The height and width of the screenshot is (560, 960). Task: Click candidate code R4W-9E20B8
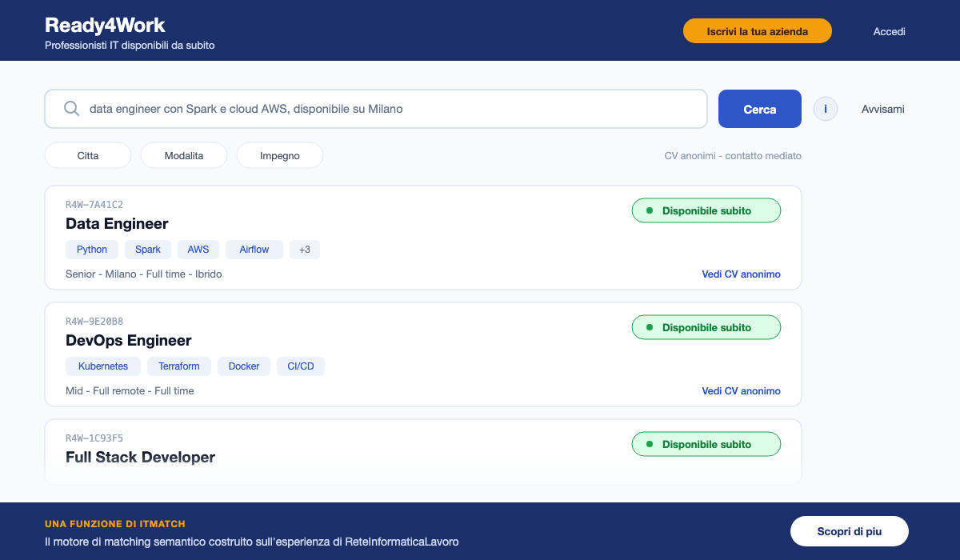coord(94,322)
